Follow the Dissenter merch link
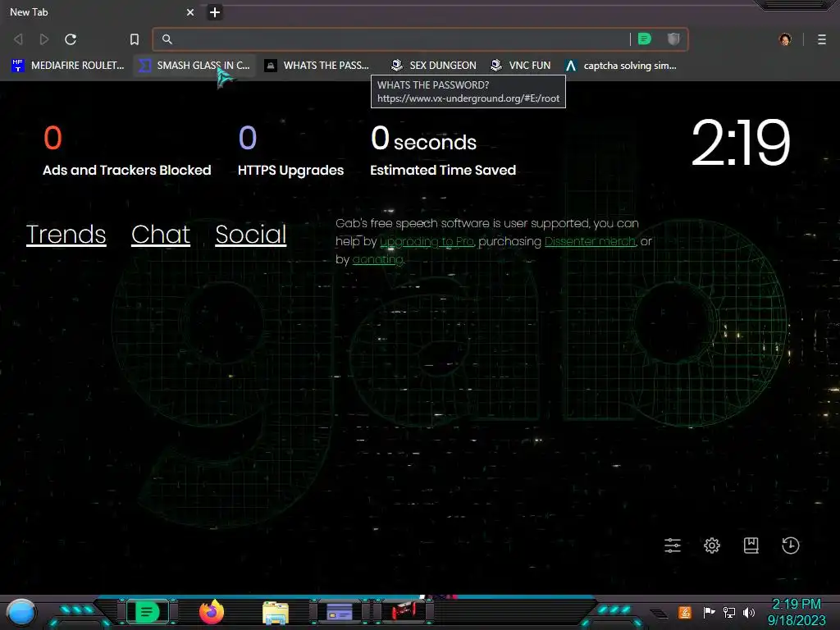Image resolution: width=840 pixels, height=630 pixels. pyautogui.click(x=590, y=242)
